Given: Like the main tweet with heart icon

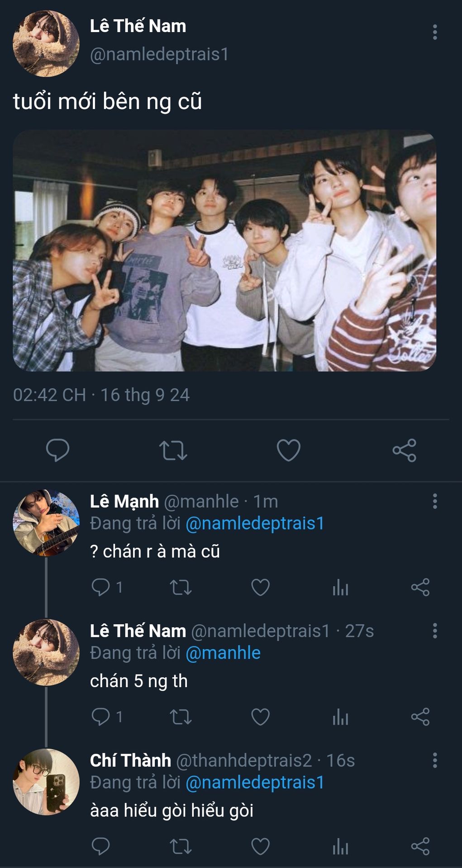Looking at the screenshot, I should tap(289, 450).
